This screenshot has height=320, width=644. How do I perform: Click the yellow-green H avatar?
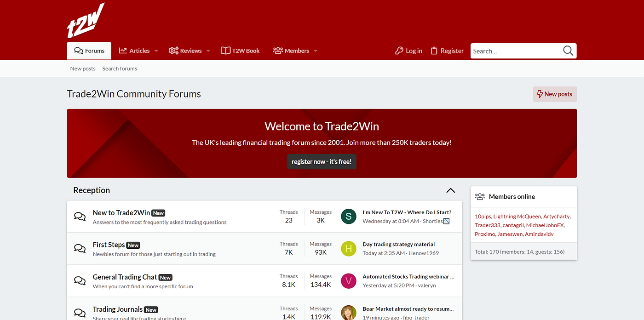[349, 249]
